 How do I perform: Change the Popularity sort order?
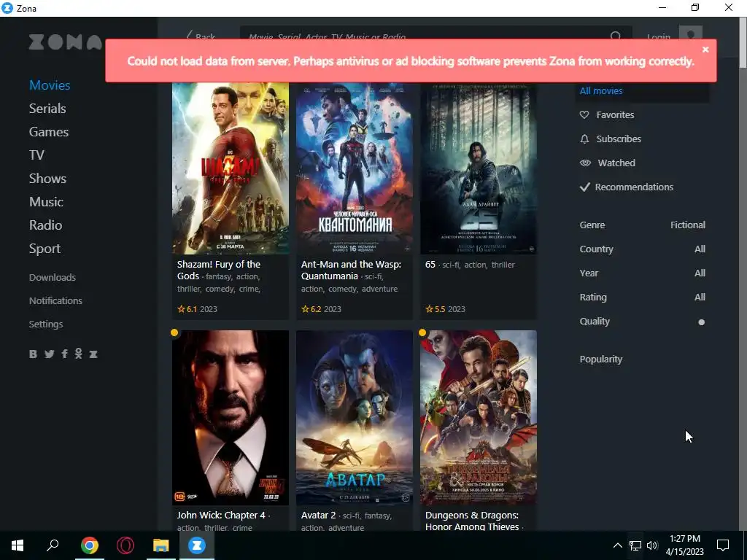tap(601, 359)
